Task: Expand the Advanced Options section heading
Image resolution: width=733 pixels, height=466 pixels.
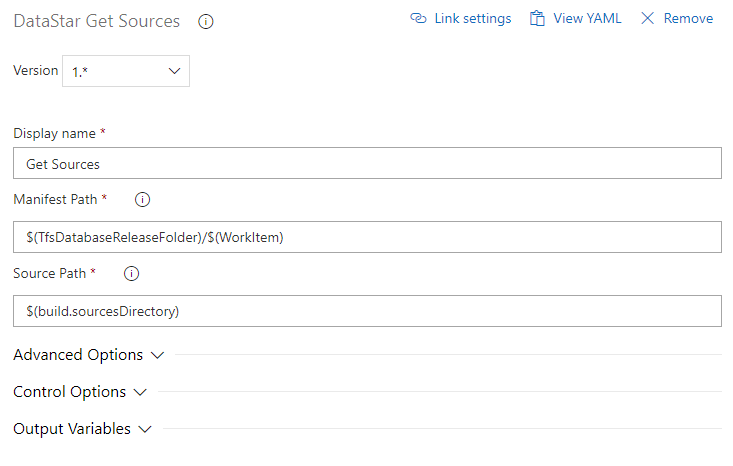Action: [x=78, y=355]
